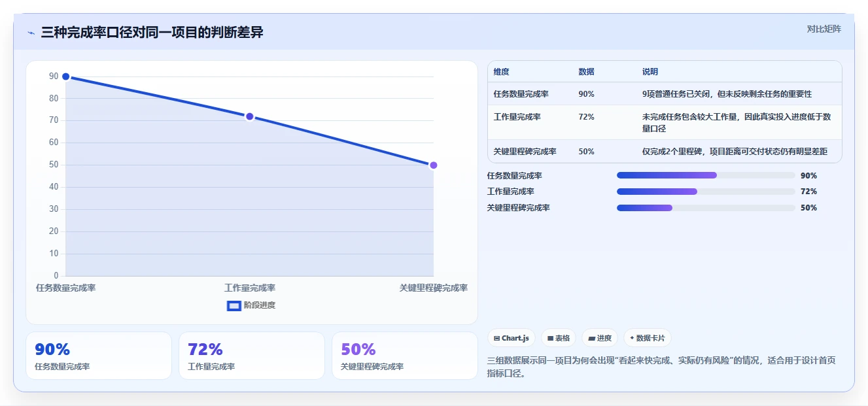Click the 关键里程碑完成率 x-axis label
This screenshot has height=406, width=868.
pyautogui.click(x=433, y=288)
